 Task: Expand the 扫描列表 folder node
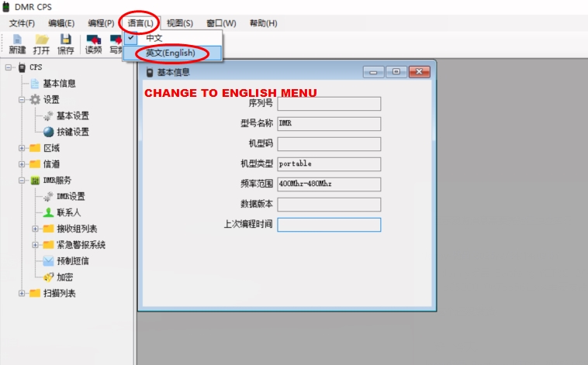(22, 294)
